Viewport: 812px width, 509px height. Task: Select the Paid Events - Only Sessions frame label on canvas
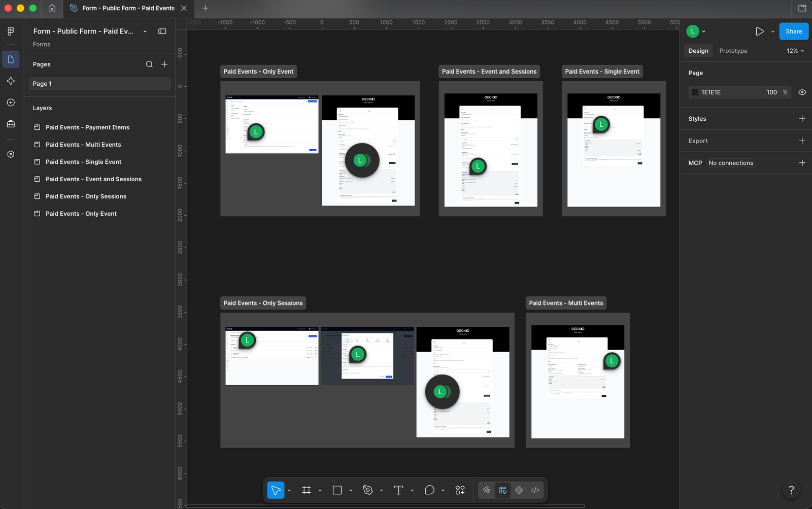pos(263,303)
